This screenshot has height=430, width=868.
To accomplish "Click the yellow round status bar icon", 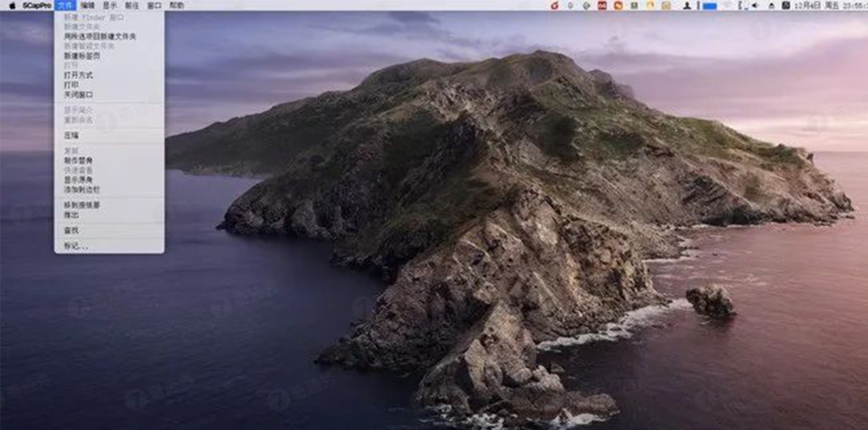I will pyautogui.click(x=650, y=6).
